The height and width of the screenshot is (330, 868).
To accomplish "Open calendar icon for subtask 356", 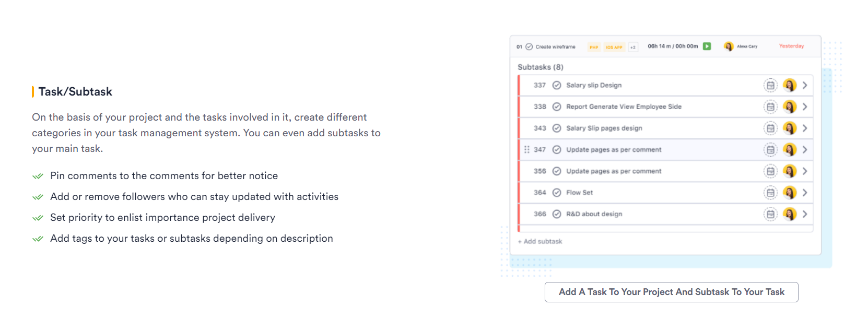I will tap(770, 171).
